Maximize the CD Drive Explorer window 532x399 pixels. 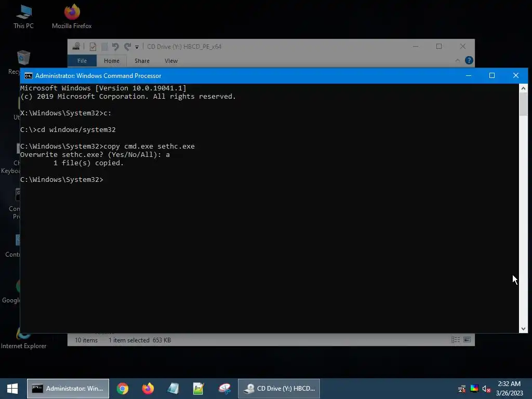439,46
